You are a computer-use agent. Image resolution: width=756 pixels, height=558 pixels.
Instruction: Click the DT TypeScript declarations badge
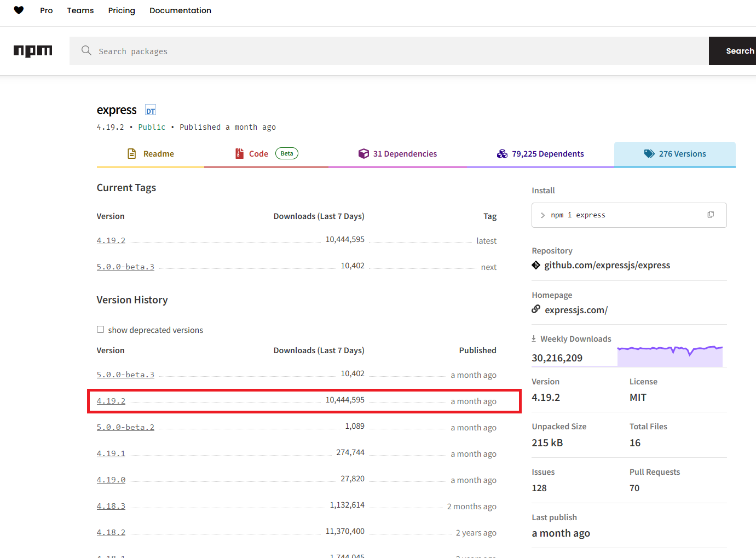pos(151,110)
